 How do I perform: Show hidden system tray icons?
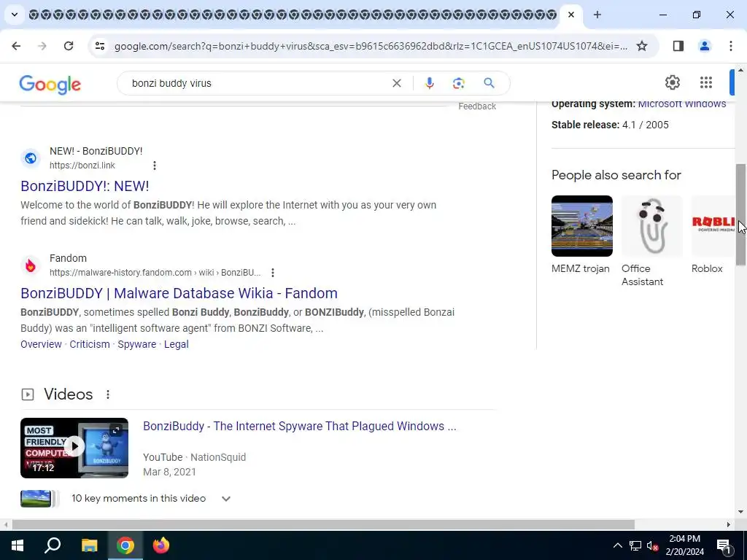(x=617, y=545)
